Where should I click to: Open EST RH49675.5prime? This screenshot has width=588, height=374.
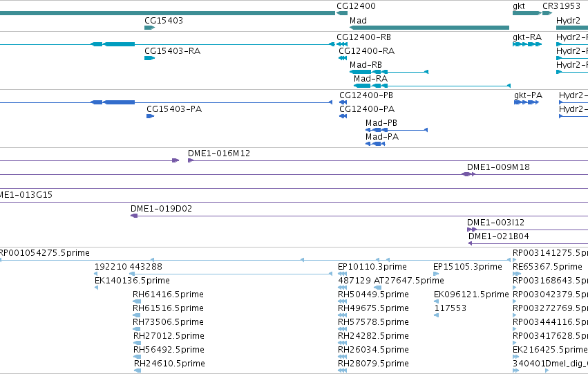coord(373,309)
